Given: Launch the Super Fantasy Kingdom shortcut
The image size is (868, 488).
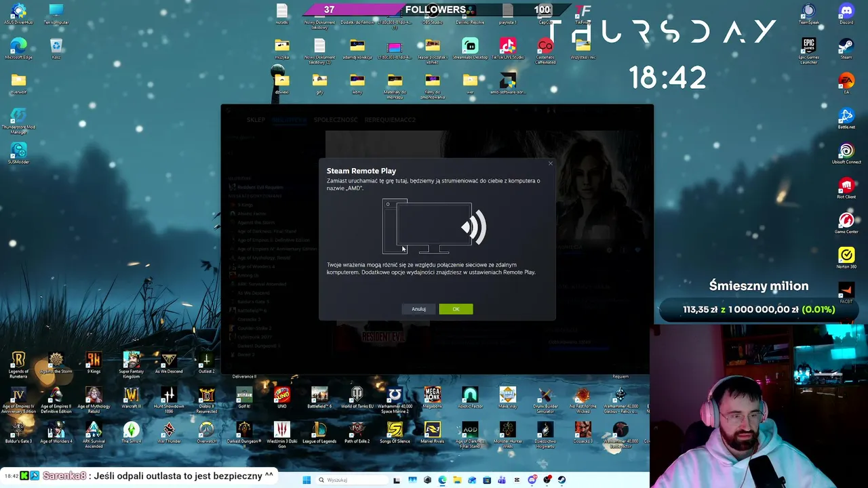Looking at the screenshot, I should pyautogui.click(x=131, y=364).
